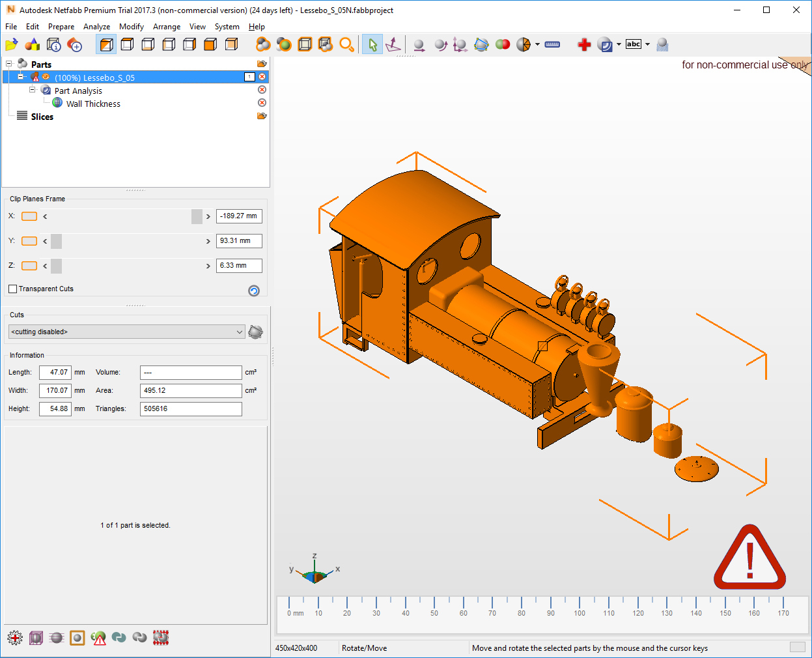Click the X clip value field -189.27 mm
The image size is (812, 658).
pos(239,216)
